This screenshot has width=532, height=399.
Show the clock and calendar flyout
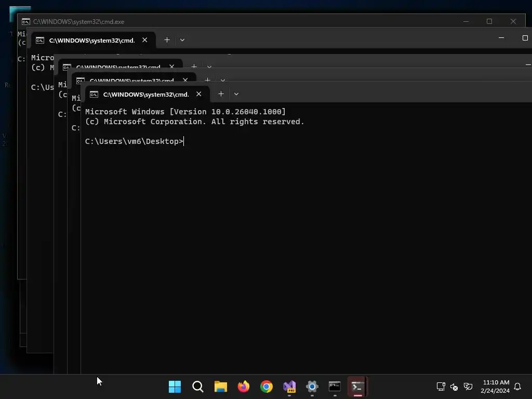[x=495, y=387]
